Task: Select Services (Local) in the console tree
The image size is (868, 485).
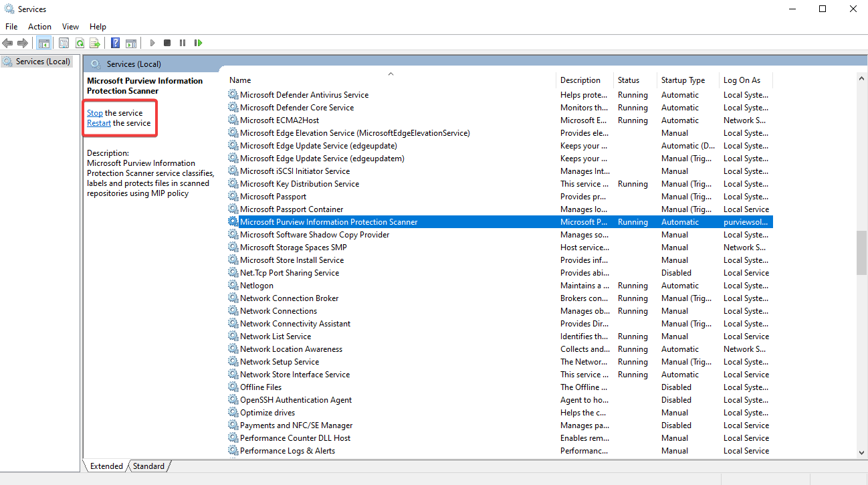Action: coord(43,62)
